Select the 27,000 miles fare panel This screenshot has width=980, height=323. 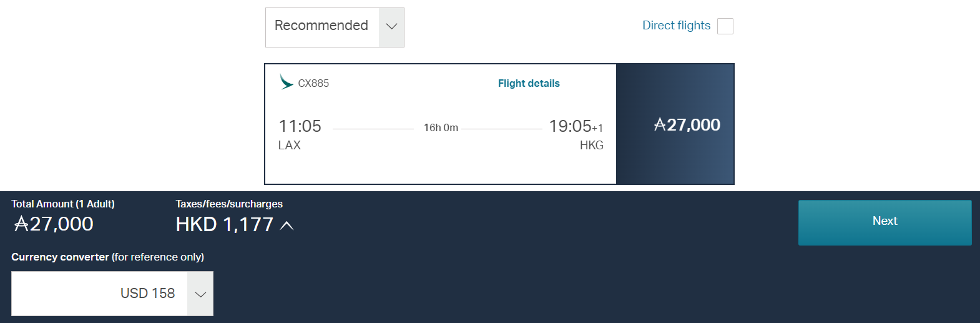(675, 124)
